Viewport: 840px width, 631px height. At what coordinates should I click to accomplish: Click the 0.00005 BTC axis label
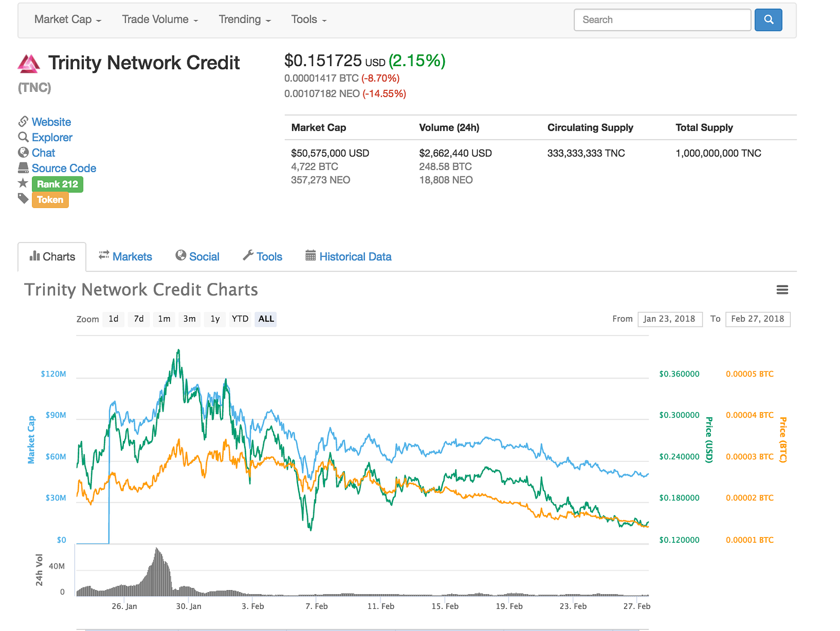pos(750,374)
